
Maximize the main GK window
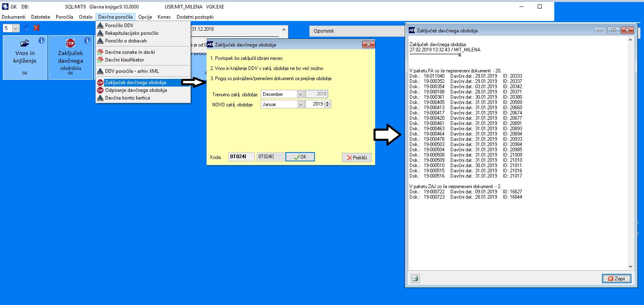click(540, 6)
